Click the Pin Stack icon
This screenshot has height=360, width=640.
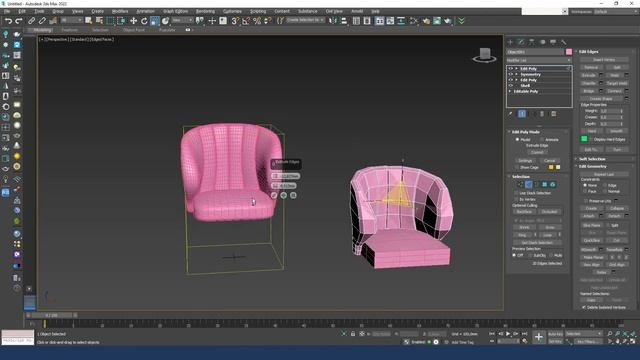(x=510, y=114)
